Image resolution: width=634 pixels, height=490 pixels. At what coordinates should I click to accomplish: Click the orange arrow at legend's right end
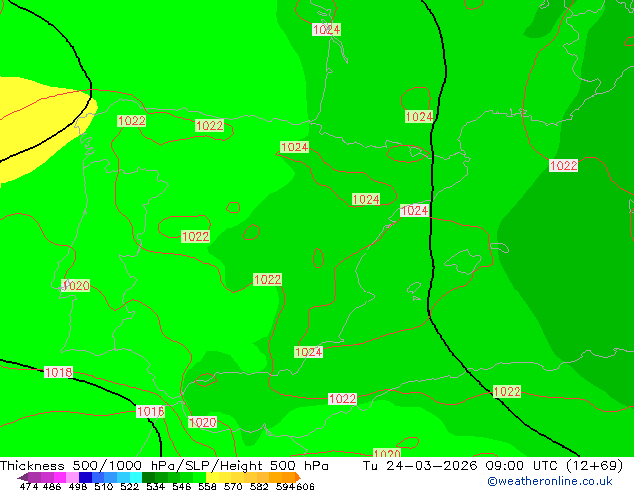pos(298,477)
